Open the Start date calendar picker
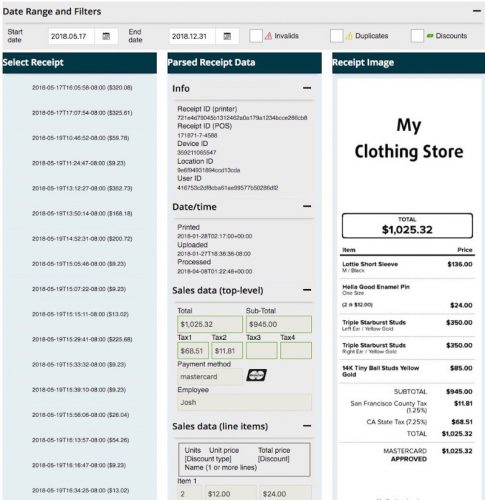The width and height of the screenshot is (485, 500). (106, 36)
